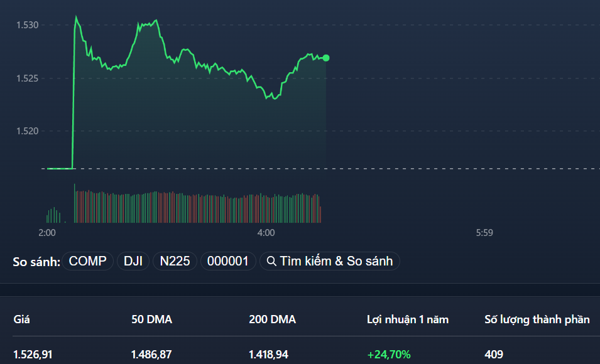This screenshot has height=364, width=600.
Task: Select the green endpoint dot on the chart
Action: click(x=326, y=58)
